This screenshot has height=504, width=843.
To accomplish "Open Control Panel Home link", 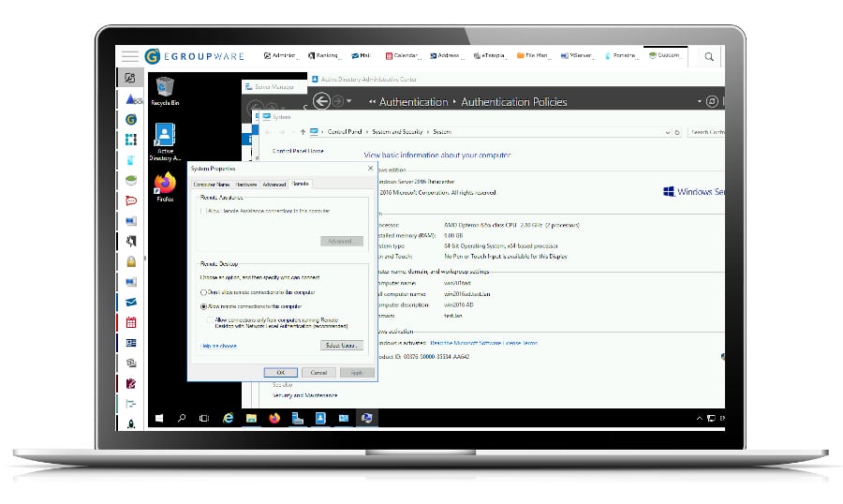I will tap(298, 151).
